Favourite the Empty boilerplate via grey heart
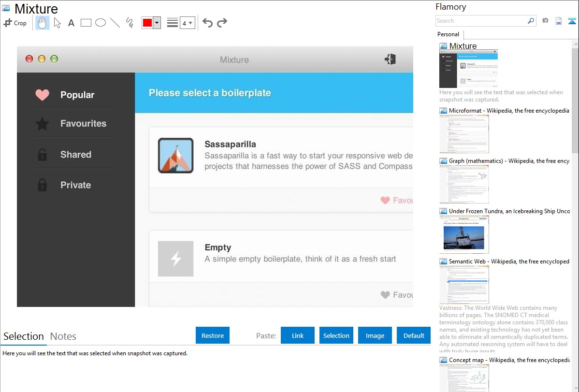Viewport: 579px width, 392px height. click(x=385, y=295)
